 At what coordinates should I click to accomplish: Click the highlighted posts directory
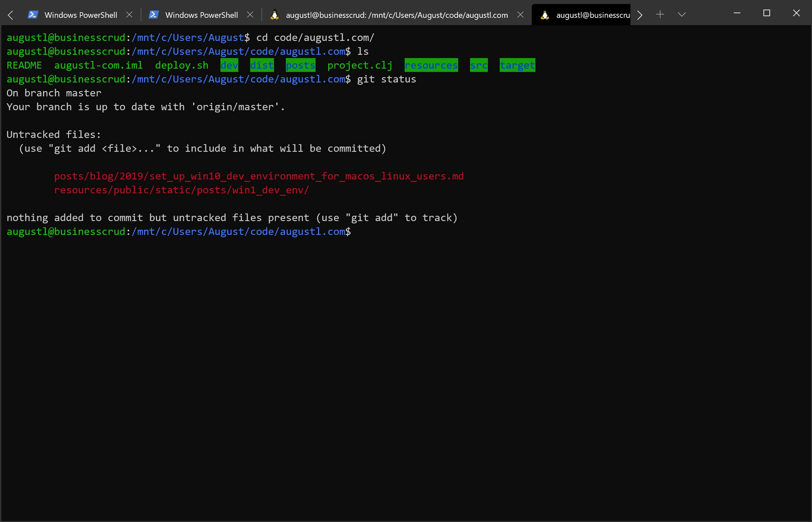pyautogui.click(x=300, y=65)
